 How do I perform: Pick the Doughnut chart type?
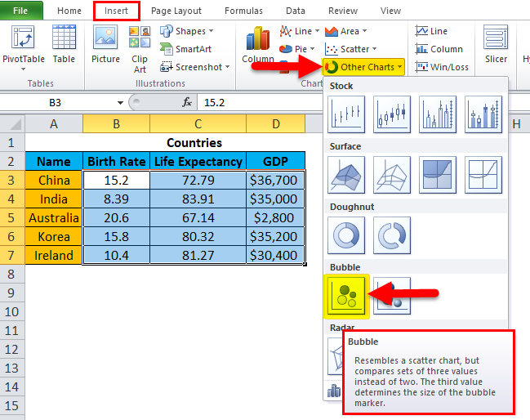click(x=346, y=235)
